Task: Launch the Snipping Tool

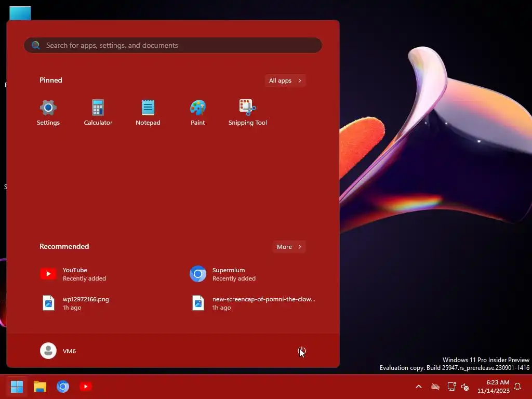Action: point(248,113)
